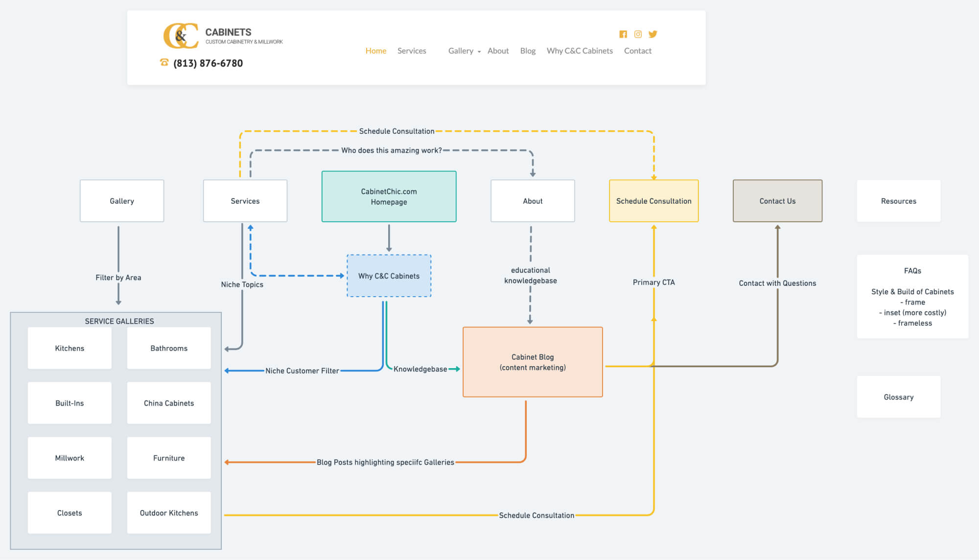The height and width of the screenshot is (560, 979).
Task: Select the CabinetChic.com Homepage node
Action: (389, 196)
